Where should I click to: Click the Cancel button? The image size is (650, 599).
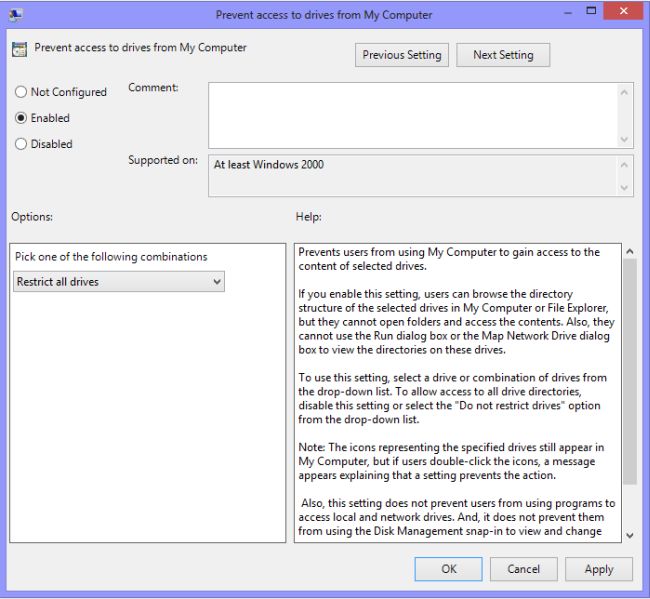(x=524, y=569)
